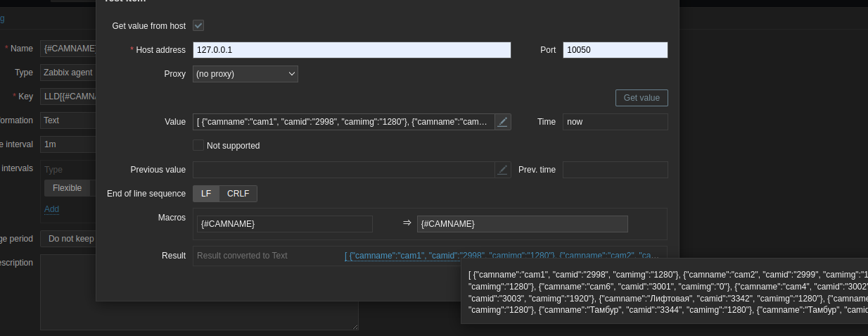Open the Result converted to Text link
This screenshot has width=868, height=336.
coord(502,256)
